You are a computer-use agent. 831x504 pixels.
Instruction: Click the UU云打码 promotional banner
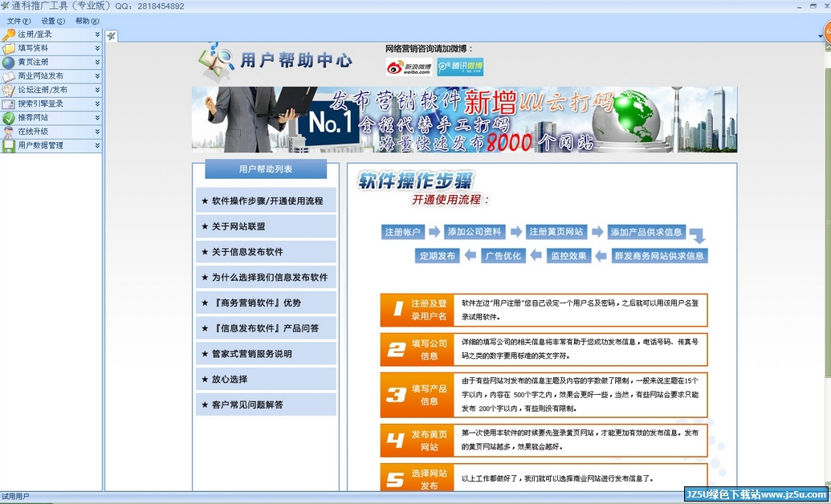click(x=464, y=120)
